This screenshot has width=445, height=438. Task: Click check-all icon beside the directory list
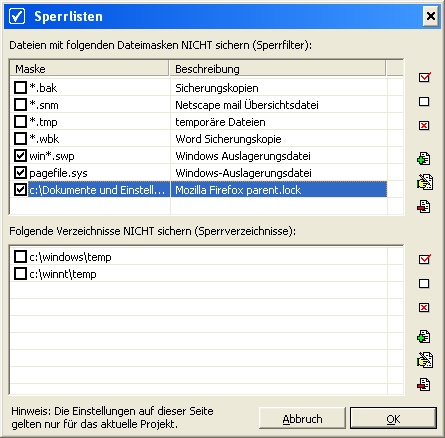tap(424, 259)
